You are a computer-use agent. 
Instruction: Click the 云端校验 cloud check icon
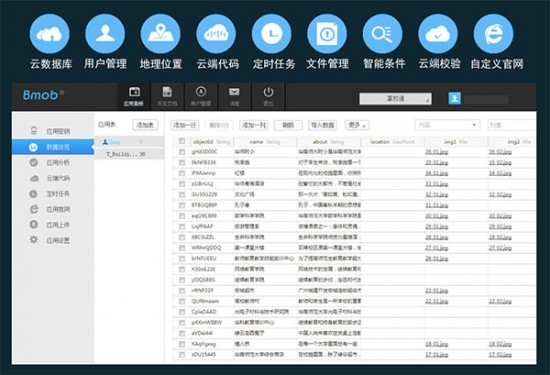point(438,34)
